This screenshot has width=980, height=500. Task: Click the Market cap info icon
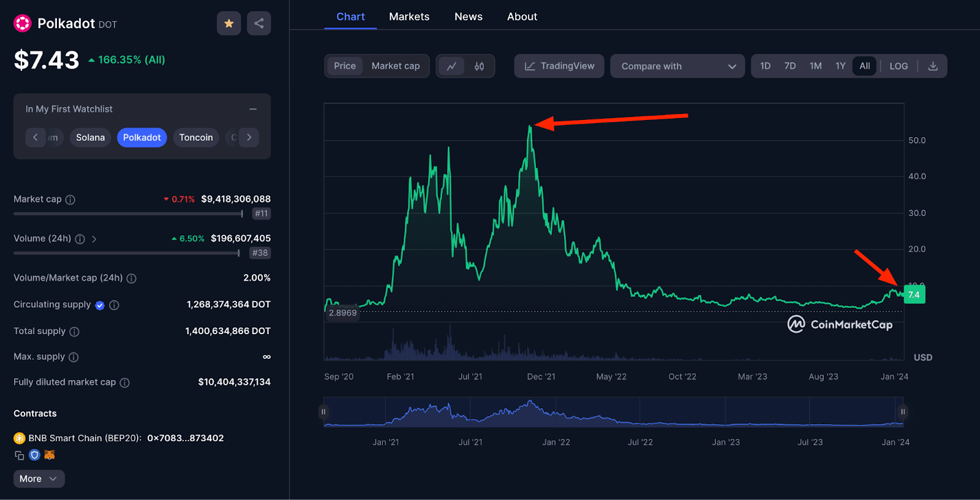point(70,200)
